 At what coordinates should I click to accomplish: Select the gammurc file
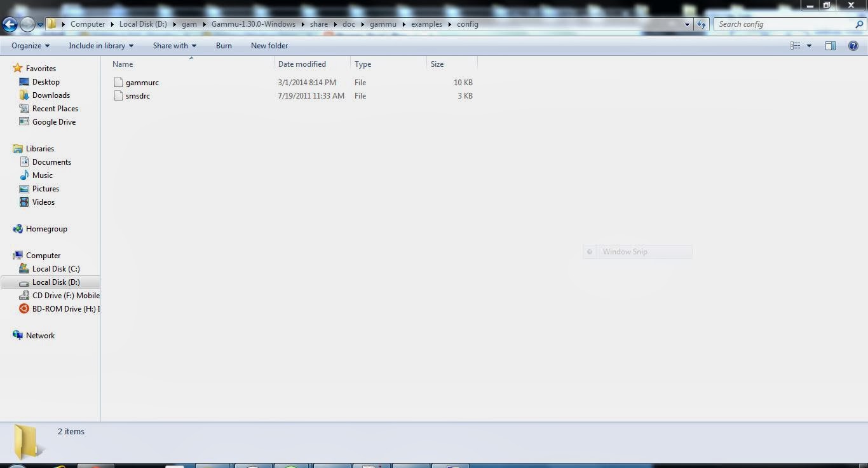tap(142, 83)
